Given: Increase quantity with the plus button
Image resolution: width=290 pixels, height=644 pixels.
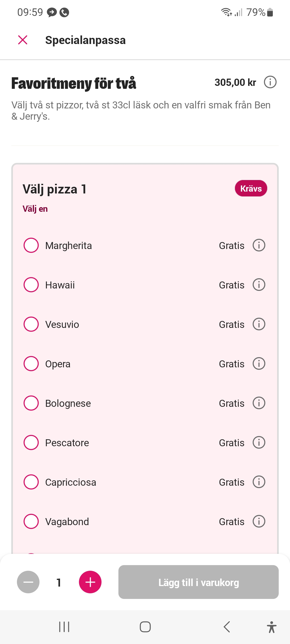Looking at the screenshot, I should coord(90,582).
